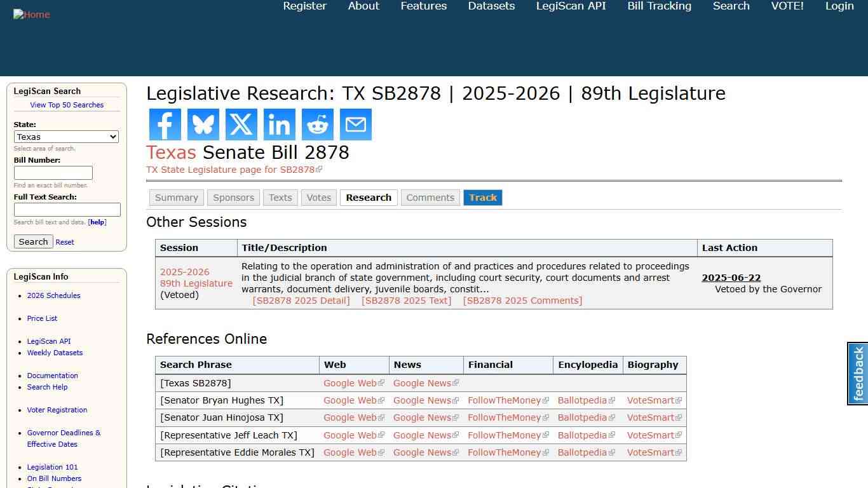Screen dimensions: 868x488
Task: Click the feedback button on right edge
Action: click(x=858, y=374)
